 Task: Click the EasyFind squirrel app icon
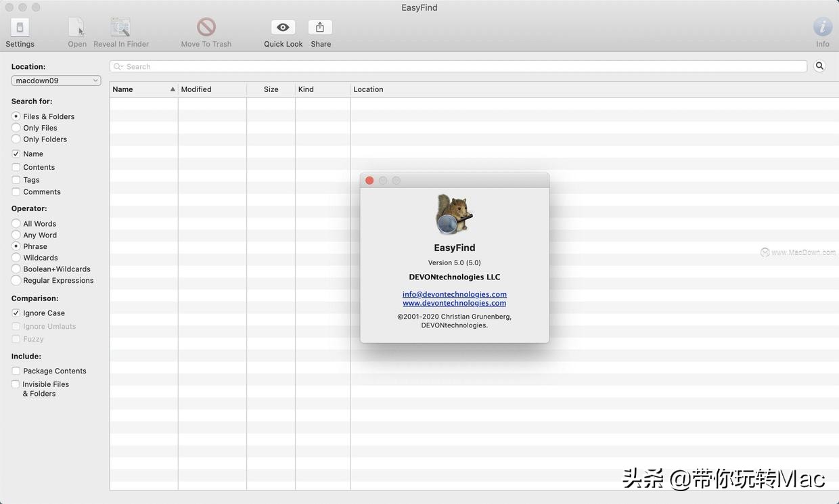coord(454,214)
